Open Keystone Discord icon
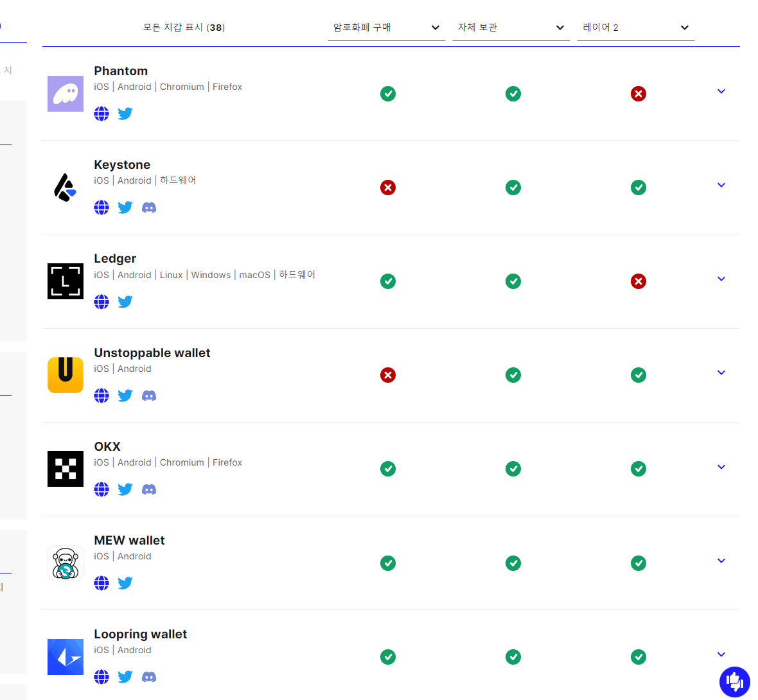Viewport: 758px width, 700px height. tap(149, 207)
